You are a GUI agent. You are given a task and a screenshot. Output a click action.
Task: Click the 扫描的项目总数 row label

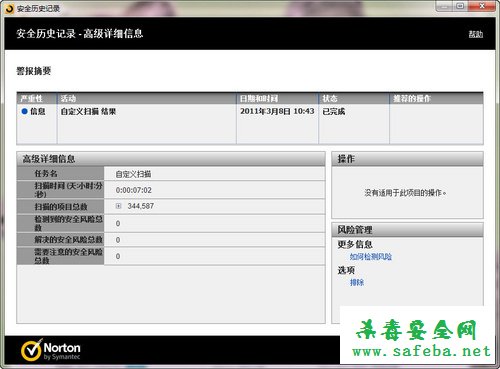(x=61, y=207)
